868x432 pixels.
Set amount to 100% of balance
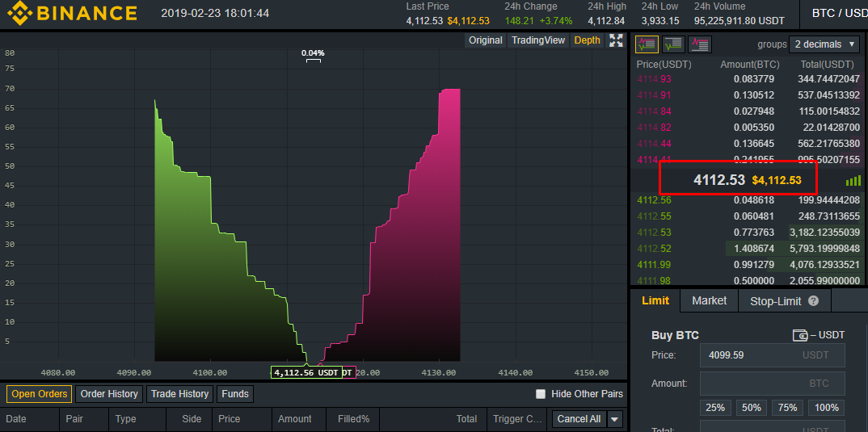827,408
